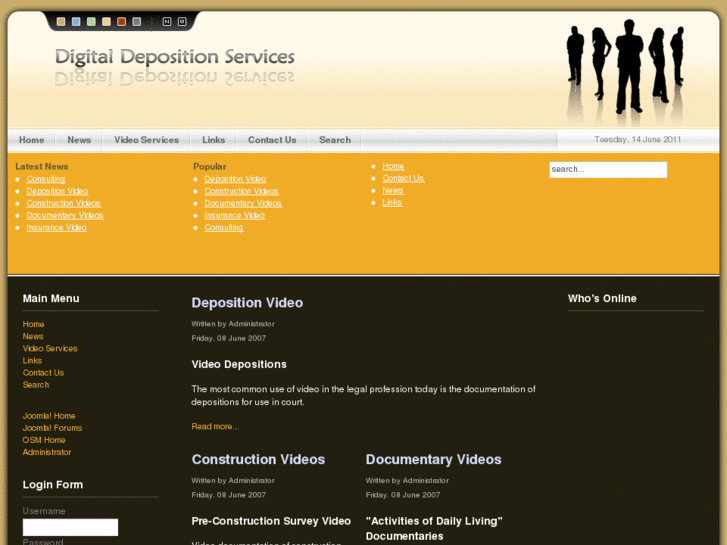Go to Links in Main Menu sidebar
727x545 pixels.
[x=32, y=360]
